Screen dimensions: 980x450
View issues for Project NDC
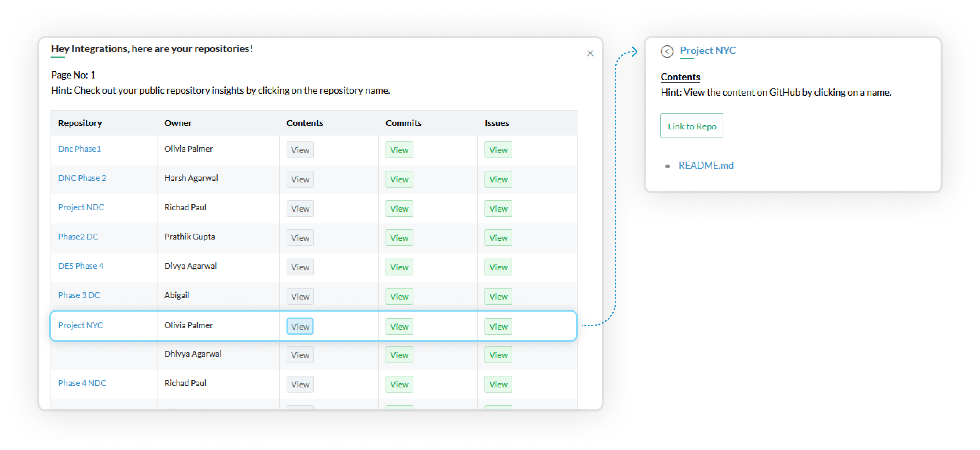[498, 209]
